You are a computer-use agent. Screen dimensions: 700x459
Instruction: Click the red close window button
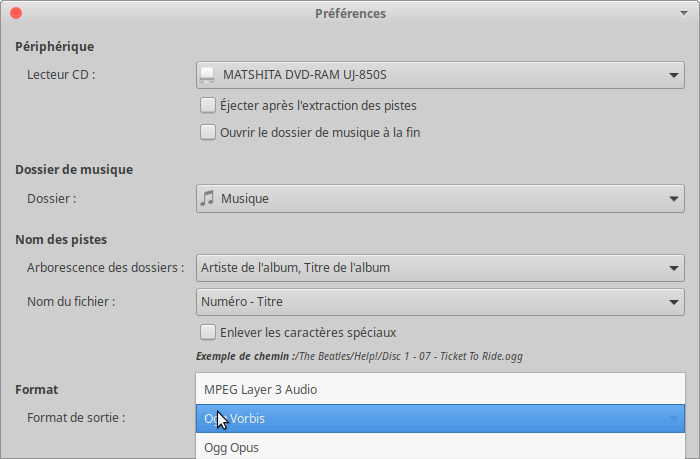tap(16, 13)
